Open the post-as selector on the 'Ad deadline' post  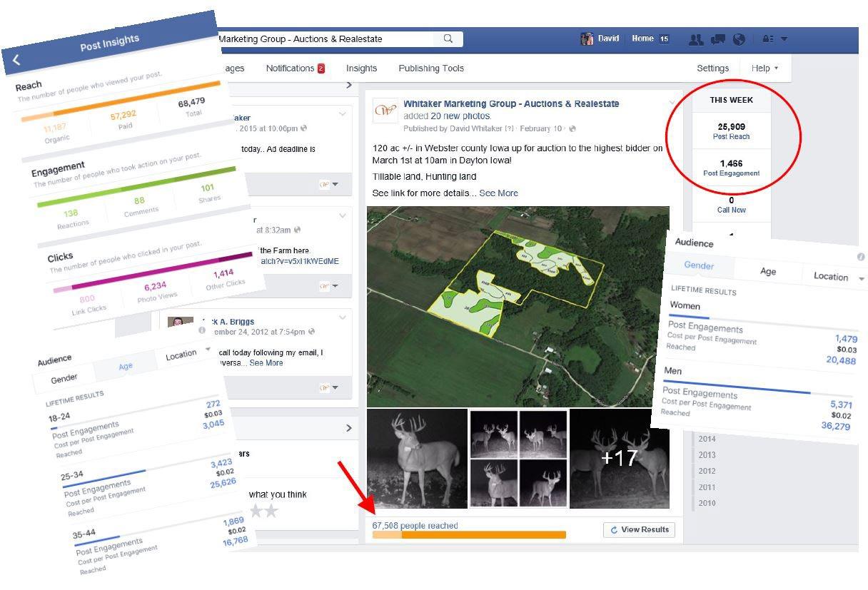tap(329, 184)
